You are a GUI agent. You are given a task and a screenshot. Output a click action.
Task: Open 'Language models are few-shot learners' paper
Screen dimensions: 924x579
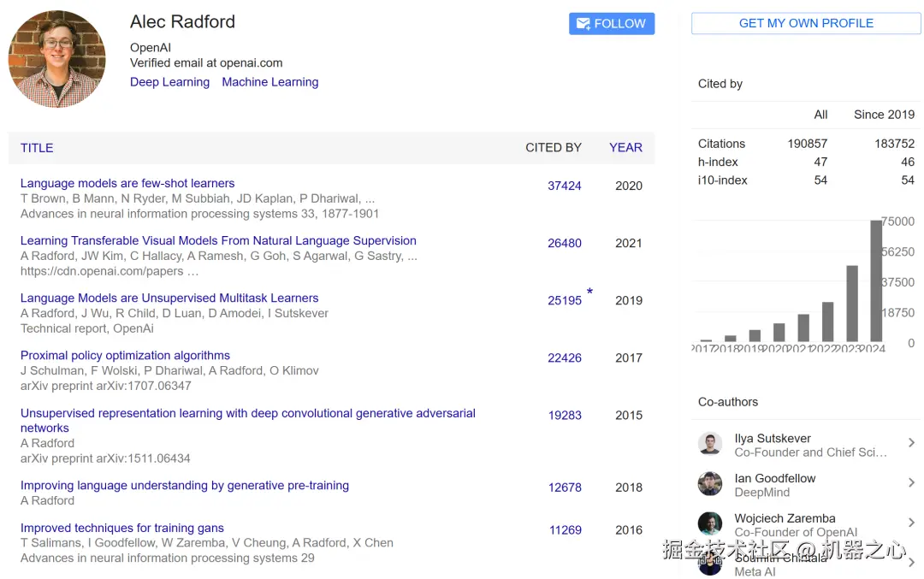tap(127, 183)
